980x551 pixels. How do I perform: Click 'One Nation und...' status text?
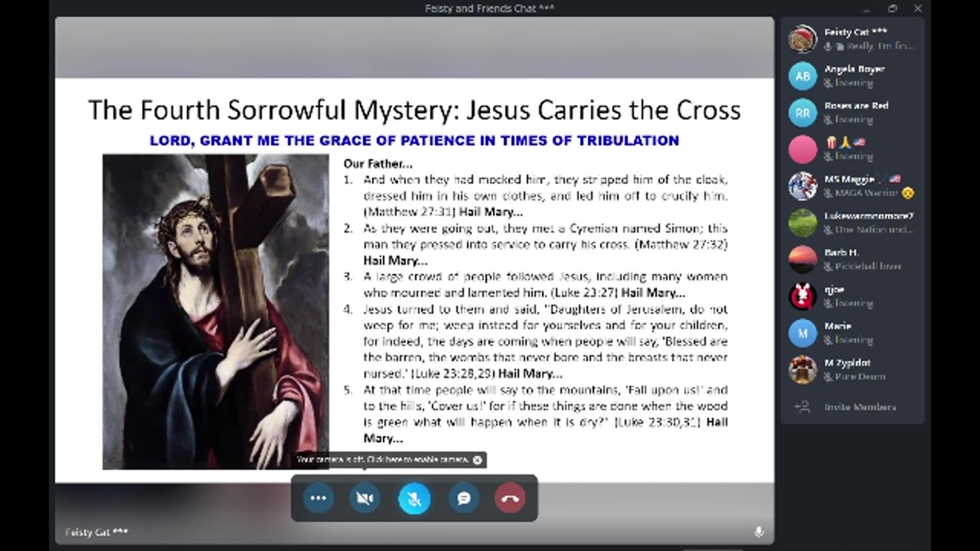point(875,230)
